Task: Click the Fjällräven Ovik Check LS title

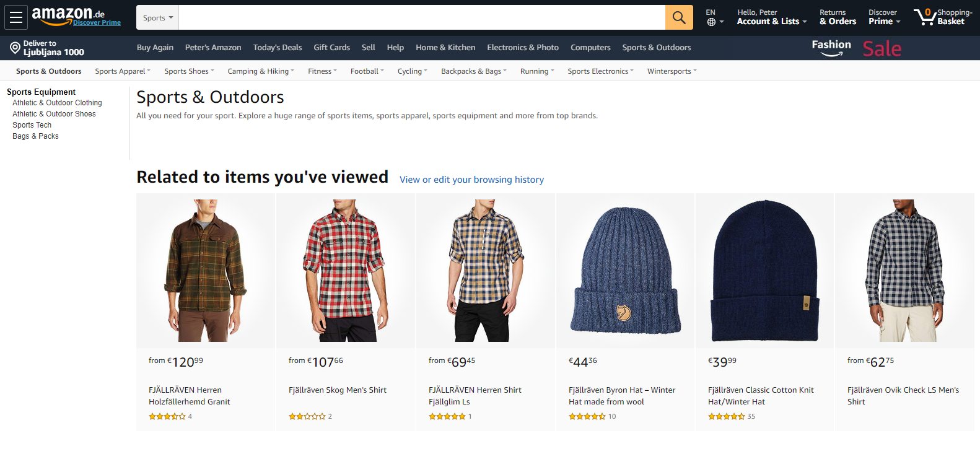Action: 903,396
